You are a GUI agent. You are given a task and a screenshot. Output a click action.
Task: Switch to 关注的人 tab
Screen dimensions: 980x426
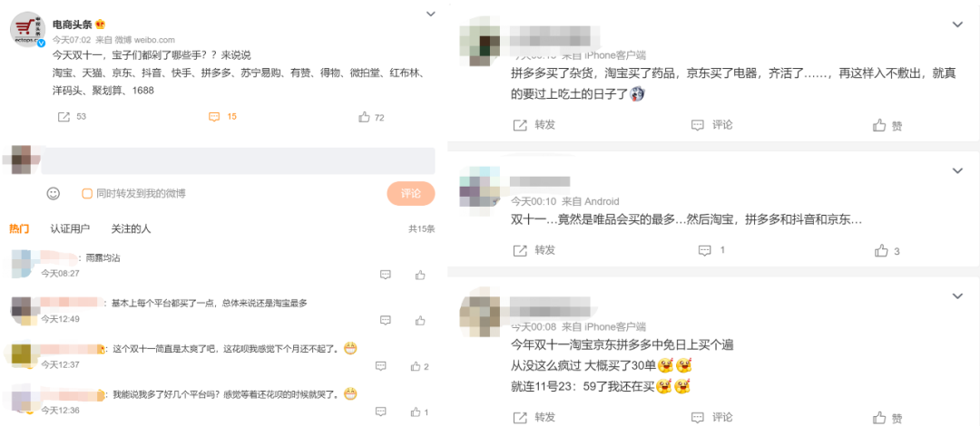(x=132, y=228)
